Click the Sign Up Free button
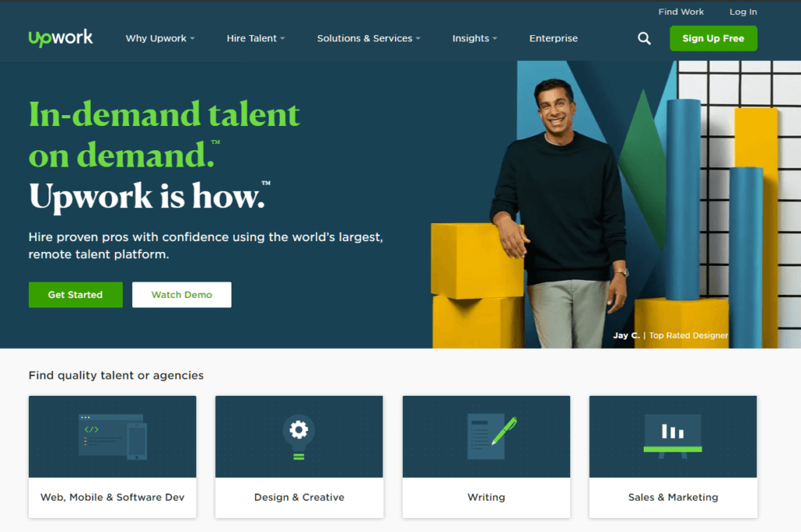This screenshot has height=532, width=801. [713, 38]
